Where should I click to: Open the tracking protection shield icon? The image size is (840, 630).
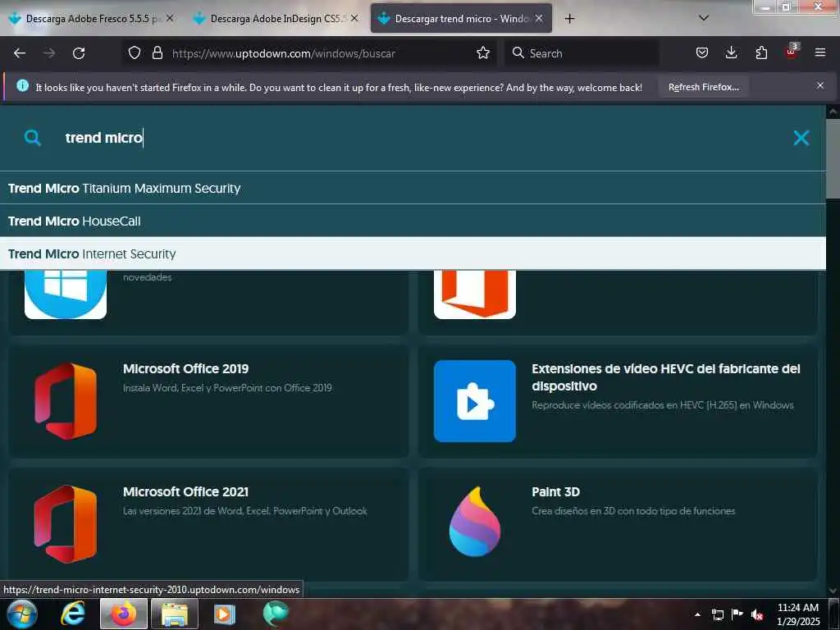[134, 53]
